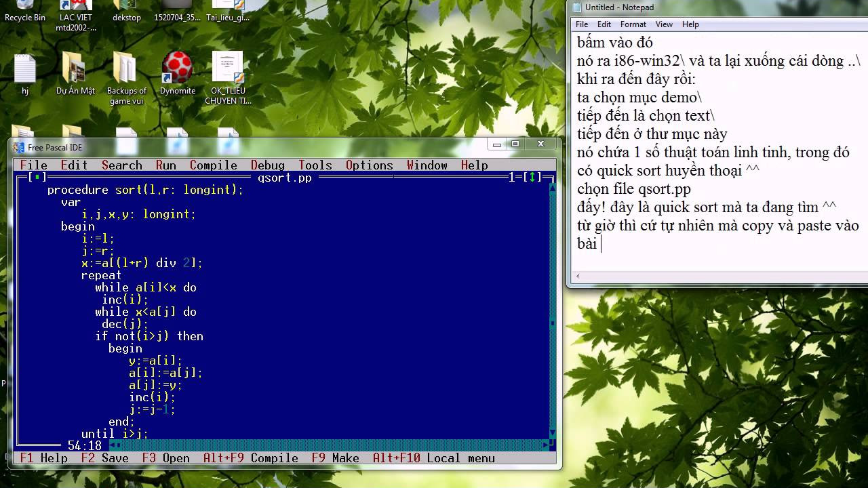Open the Recycle Bin desktop icon

tap(25, 12)
